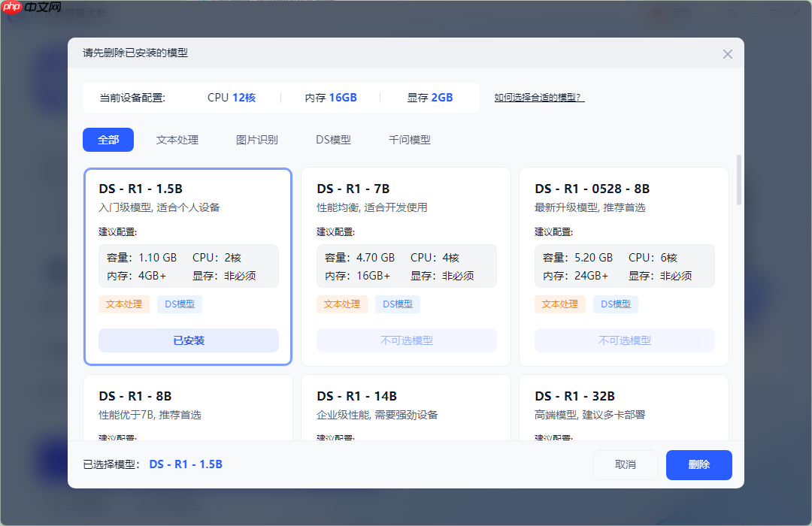Click the CPU 12核 device config info
812x526 pixels.
tap(232, 97)
